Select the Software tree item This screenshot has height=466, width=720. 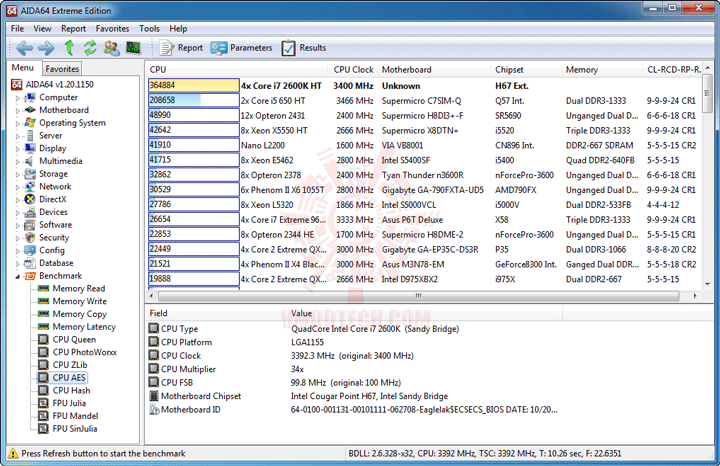[x=56, y=225]
